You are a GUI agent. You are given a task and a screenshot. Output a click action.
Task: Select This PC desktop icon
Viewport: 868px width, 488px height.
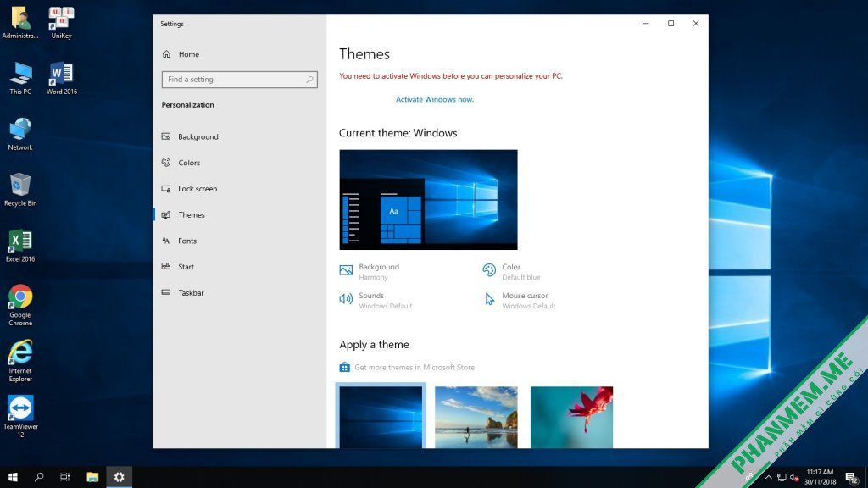point(20,79)
